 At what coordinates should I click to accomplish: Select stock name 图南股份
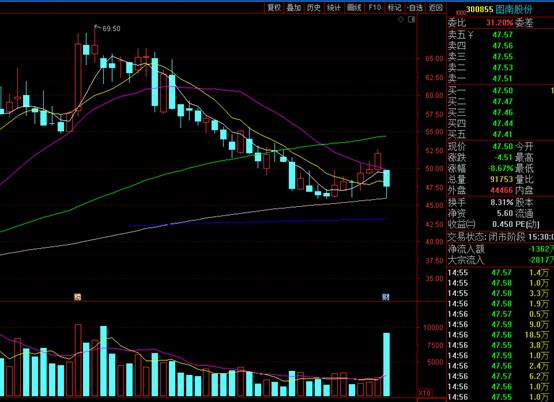513,10
